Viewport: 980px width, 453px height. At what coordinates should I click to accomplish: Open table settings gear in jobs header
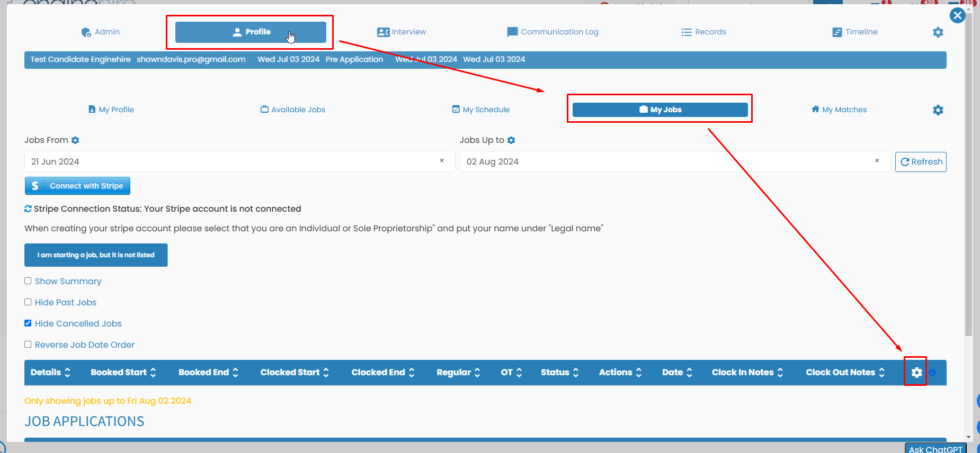[x=916, y=373]
